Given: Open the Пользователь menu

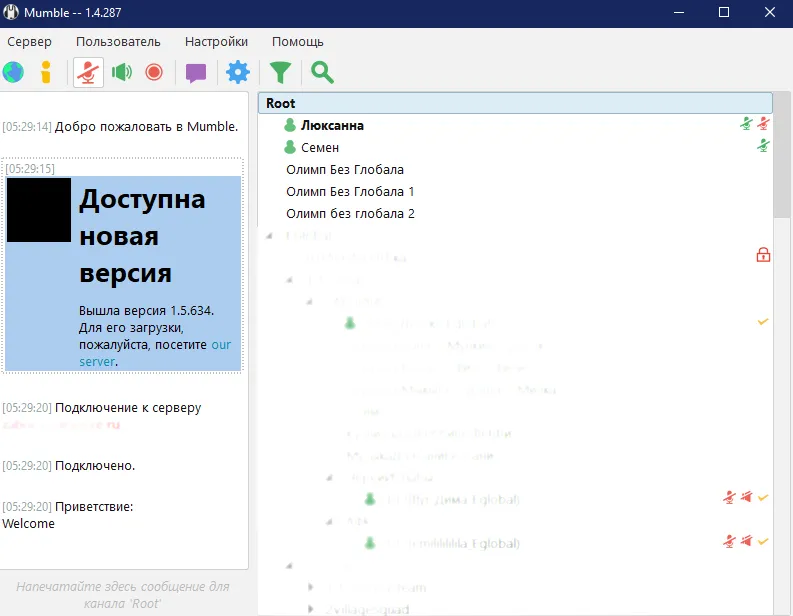Looking at the screenshot, I should click(118, 41).
